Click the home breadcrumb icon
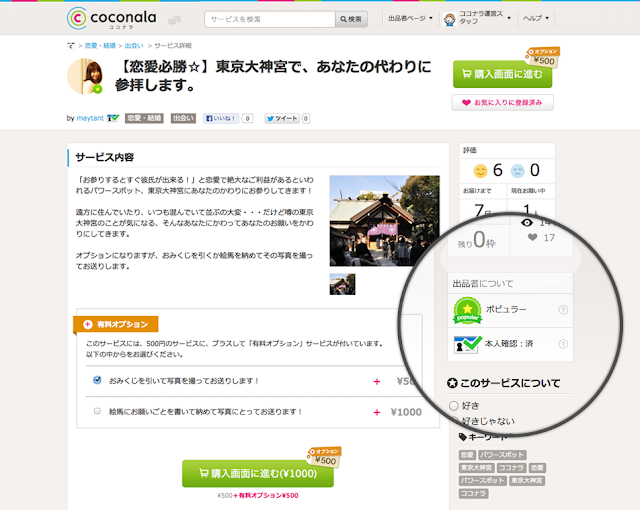The width and height of the screenshot is (640, 510). pos(71,46)
